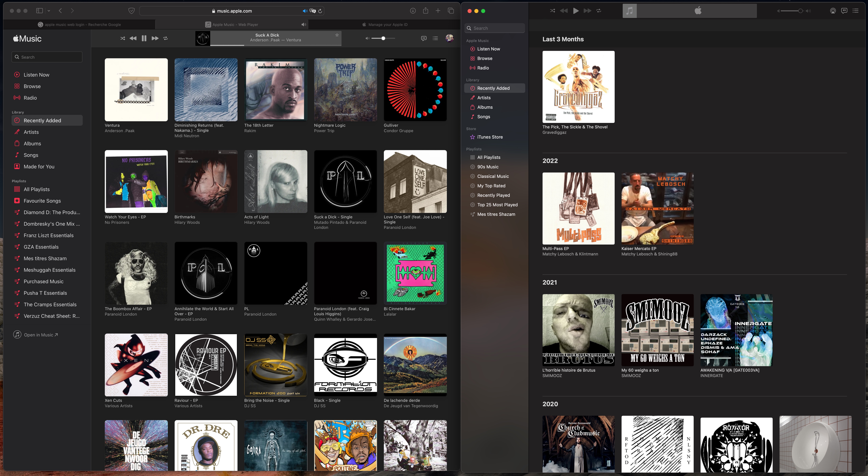Click the Safari sidebar toggle icon
This screenshot has height=476, width=868.
(x=40, y=11)
